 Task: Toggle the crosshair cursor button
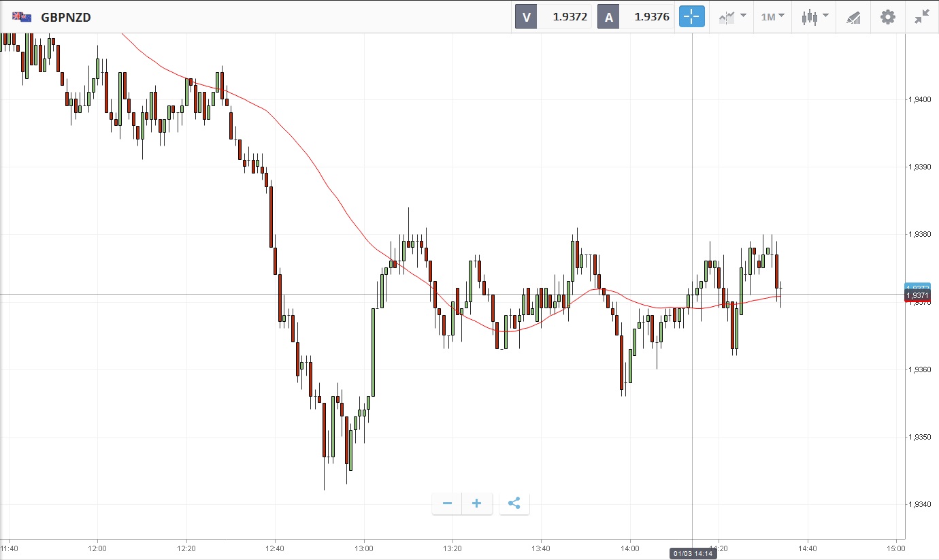pos(692,17)
